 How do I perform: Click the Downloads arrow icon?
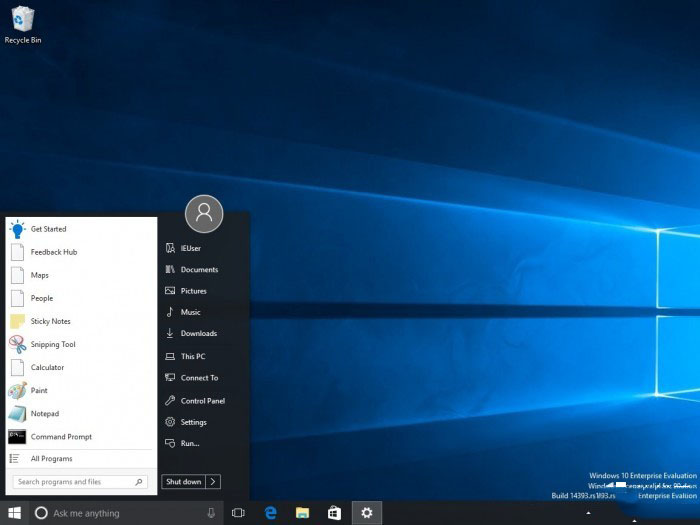click(170, 333)
